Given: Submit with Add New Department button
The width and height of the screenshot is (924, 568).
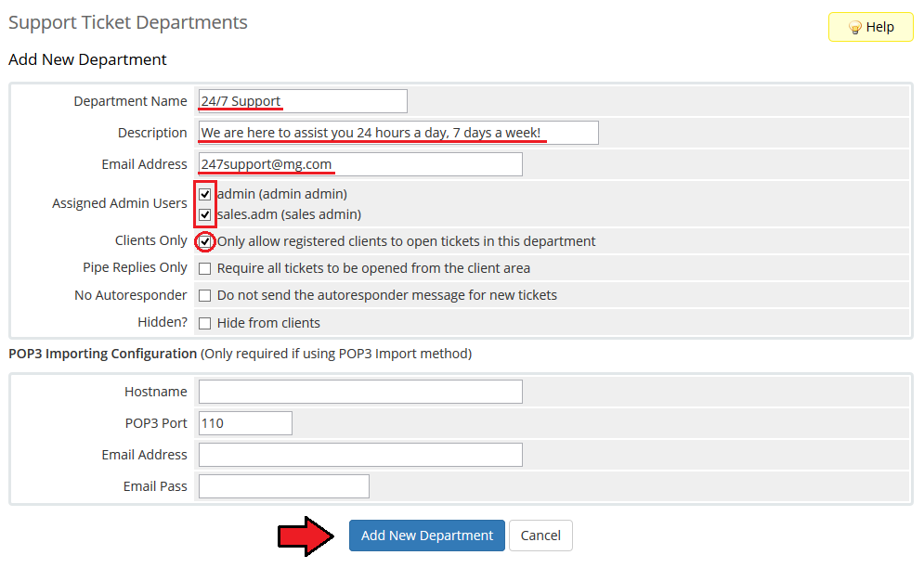Looking at the screenshot, I should (426, 536).
